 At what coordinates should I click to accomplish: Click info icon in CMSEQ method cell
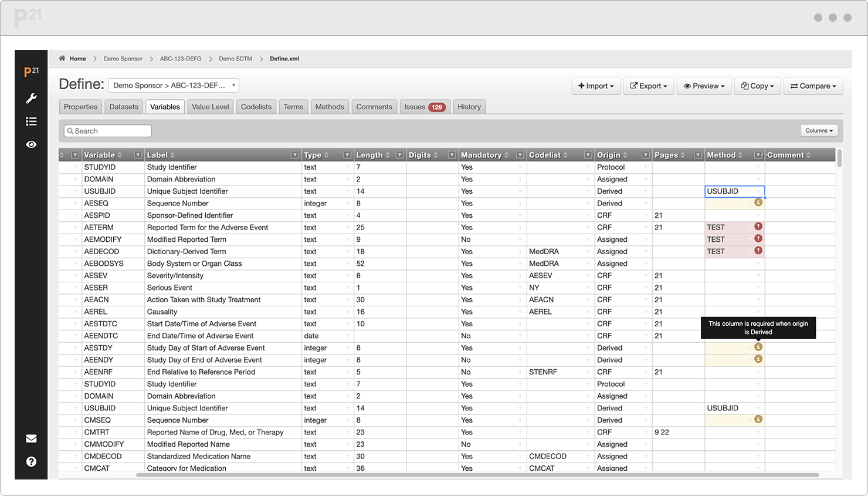click(x=758, y=419)
